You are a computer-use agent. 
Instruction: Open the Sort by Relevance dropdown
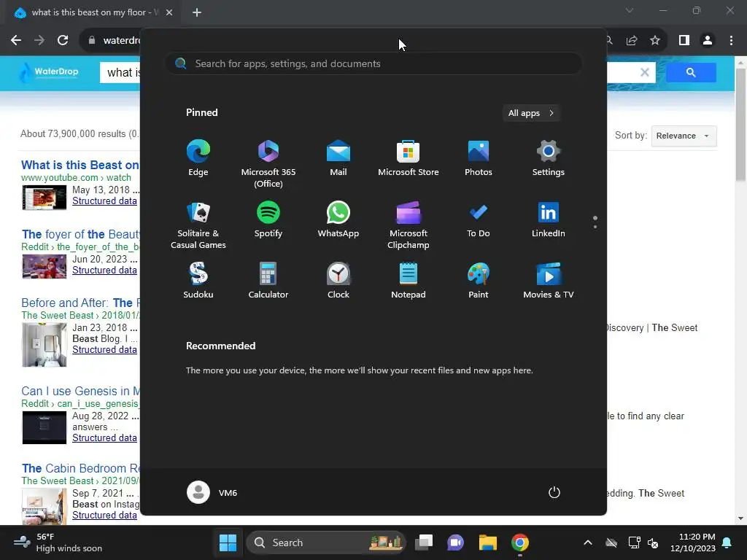684,136
